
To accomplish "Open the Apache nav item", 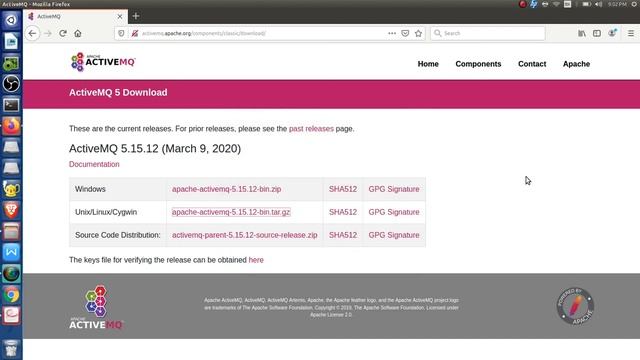I will click(x=576, y=64).
